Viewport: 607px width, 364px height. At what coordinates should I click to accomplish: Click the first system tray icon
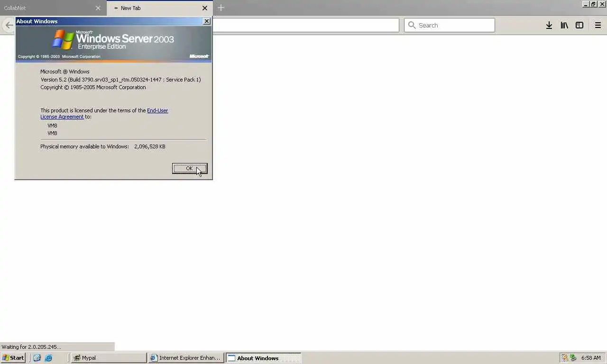click(564, 358)
